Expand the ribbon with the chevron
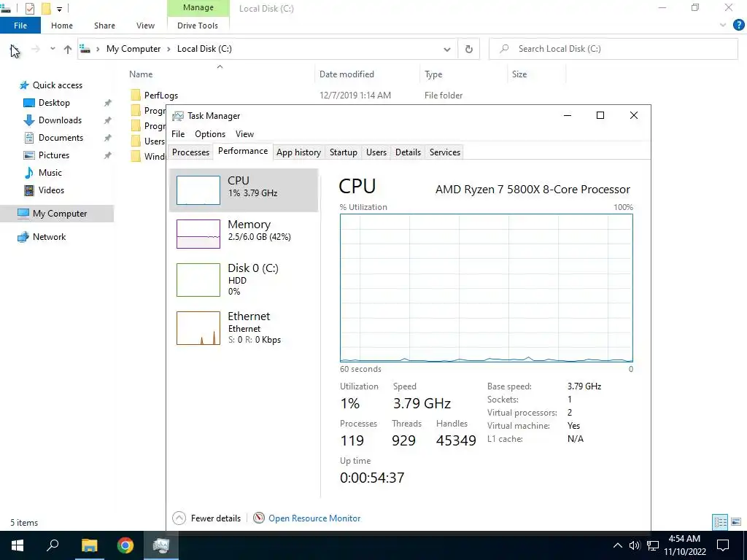Screen dimensions: 747x560 (723, 26)
